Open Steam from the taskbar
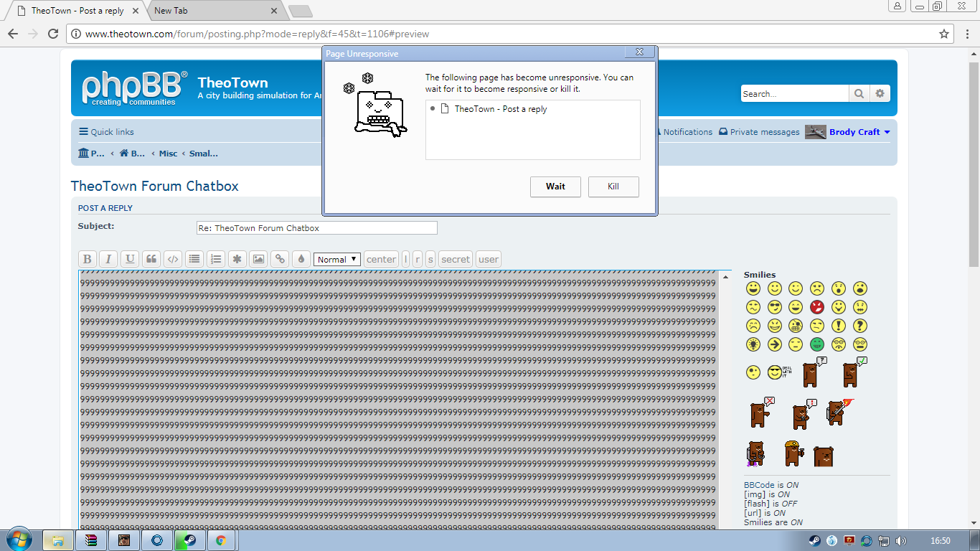The height and width of the screenshot is (551, 980). pyautogui.click(x=189, y=540)
